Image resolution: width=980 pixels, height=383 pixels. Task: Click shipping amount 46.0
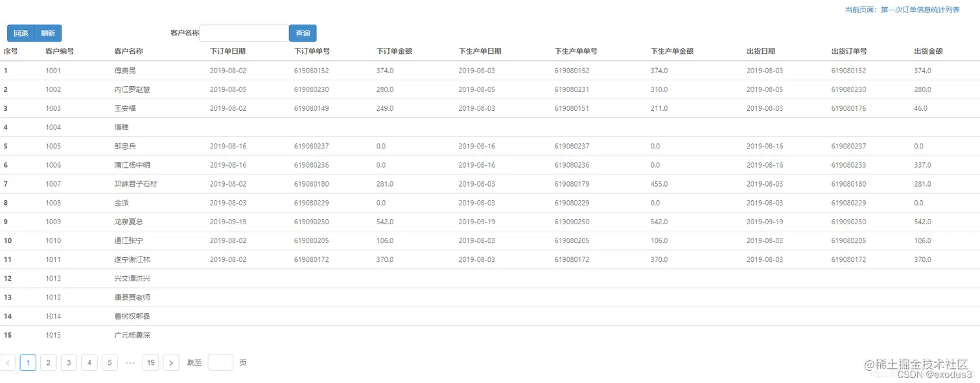pyautogui.click(x=920, y=108)
